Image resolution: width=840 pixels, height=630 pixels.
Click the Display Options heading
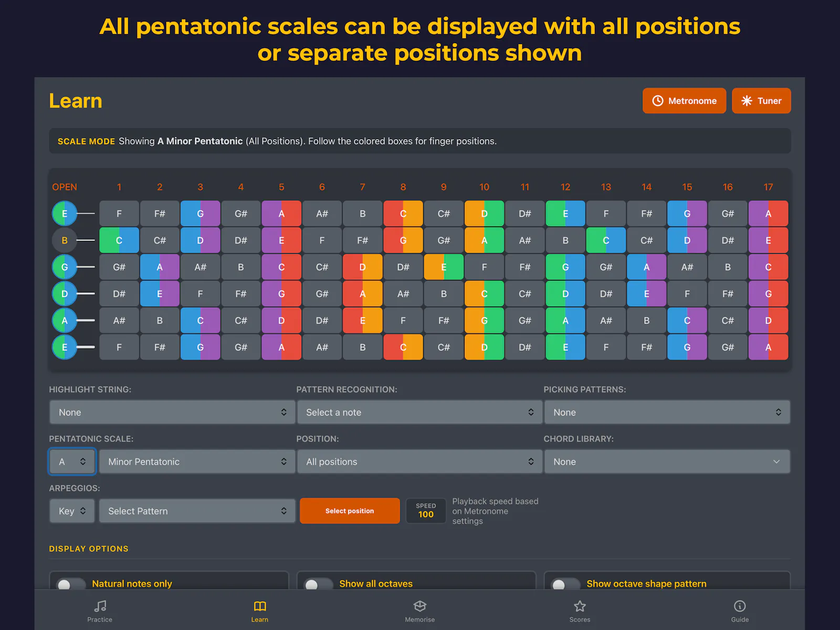(x=89, y=549)
